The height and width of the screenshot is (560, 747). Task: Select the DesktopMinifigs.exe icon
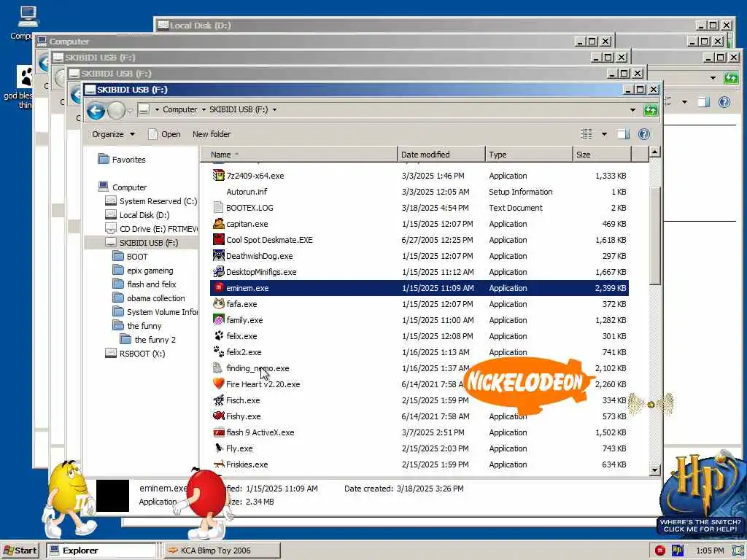click(218, 272)
